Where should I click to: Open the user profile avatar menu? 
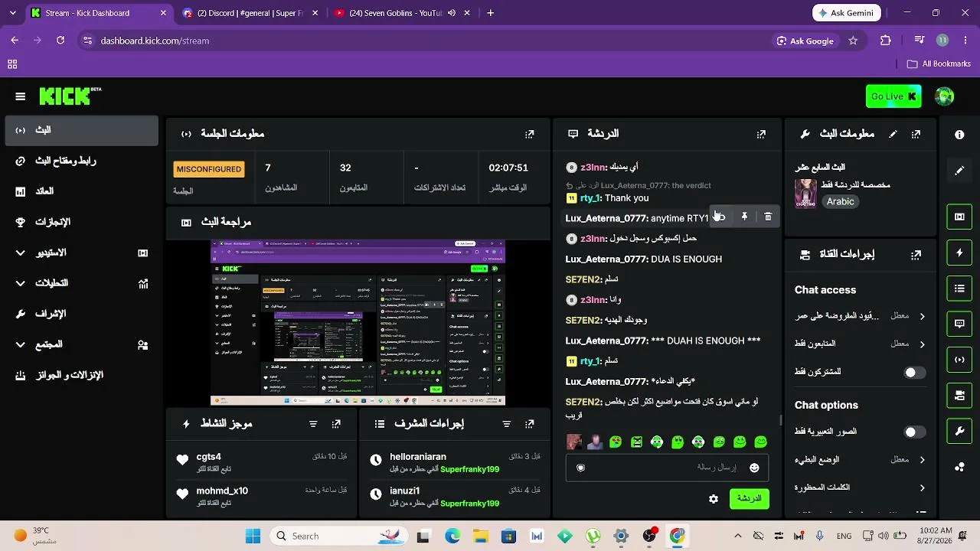coord(944,96)
